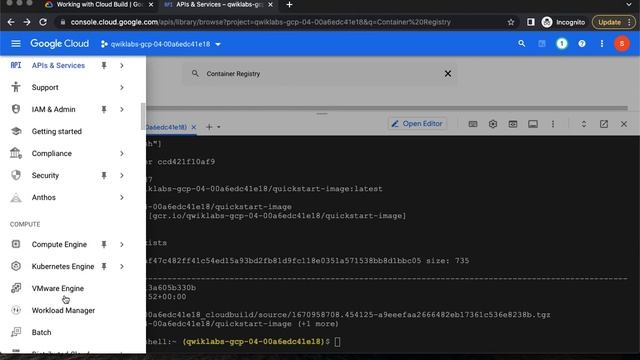Viewport: 640px width, 360px height.
Task: Click the Compute Engine chip icon
Action: (x=16, y=244)
